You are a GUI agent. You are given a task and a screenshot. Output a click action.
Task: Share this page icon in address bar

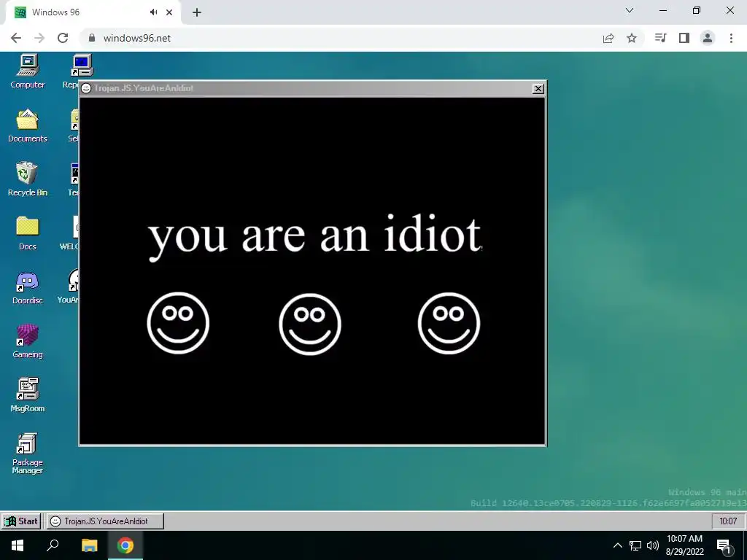(608, 38)
